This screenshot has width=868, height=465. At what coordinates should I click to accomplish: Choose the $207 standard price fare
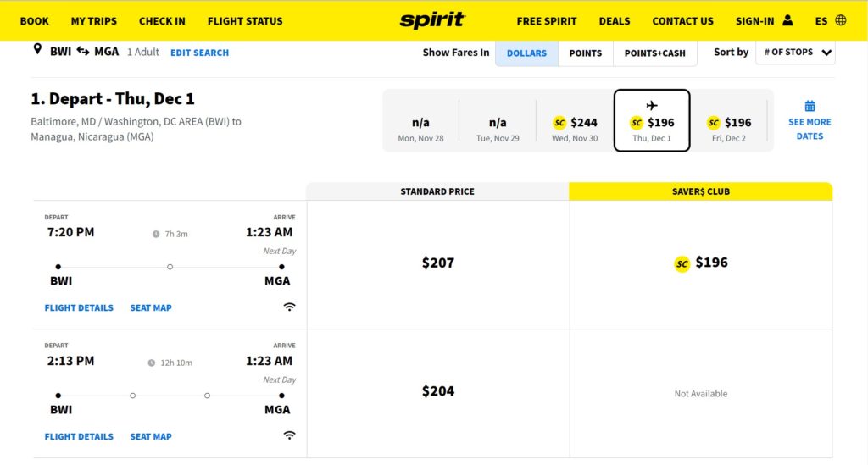coord(438,263)
